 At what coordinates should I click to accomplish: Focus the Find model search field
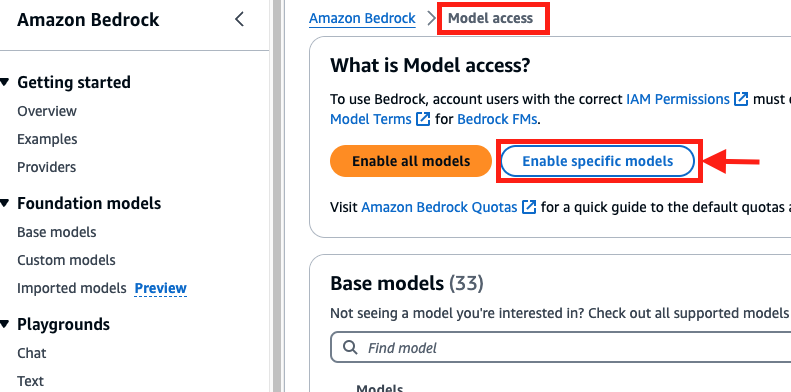click(560, 348)
